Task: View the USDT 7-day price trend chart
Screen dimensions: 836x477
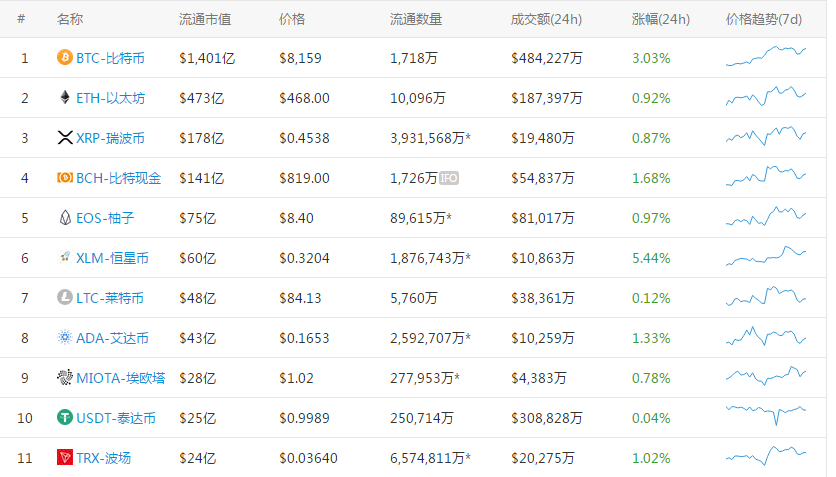Action: click(766, 413)
